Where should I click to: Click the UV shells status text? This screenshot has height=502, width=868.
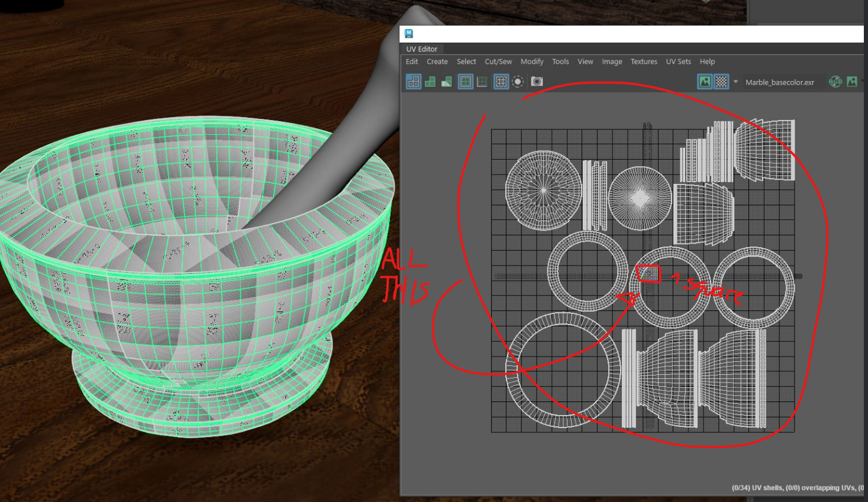(x=797, y=488)
